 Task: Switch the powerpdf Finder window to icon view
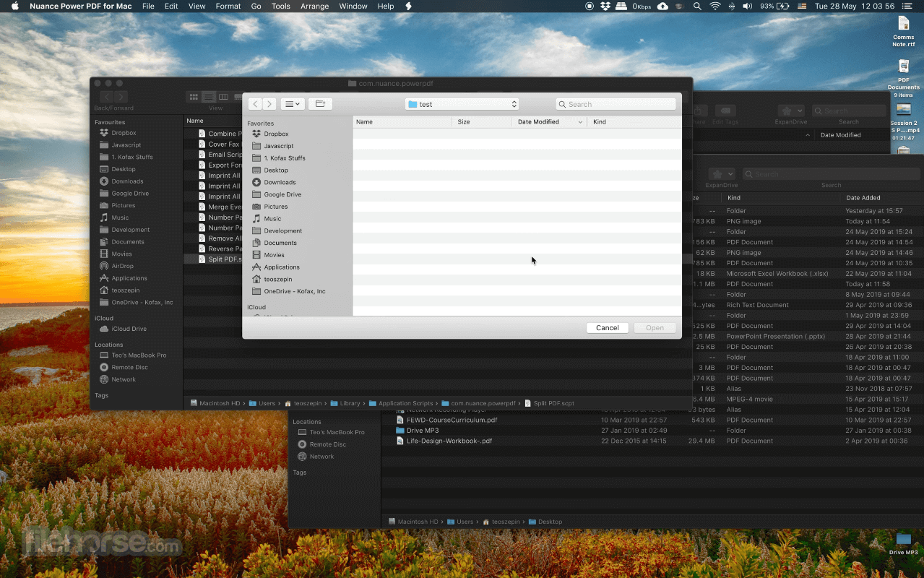[x=194, y=97]
